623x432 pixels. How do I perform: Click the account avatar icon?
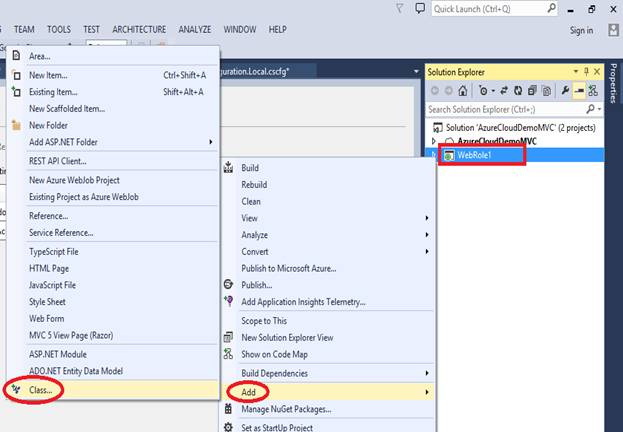tap(613, 30)
